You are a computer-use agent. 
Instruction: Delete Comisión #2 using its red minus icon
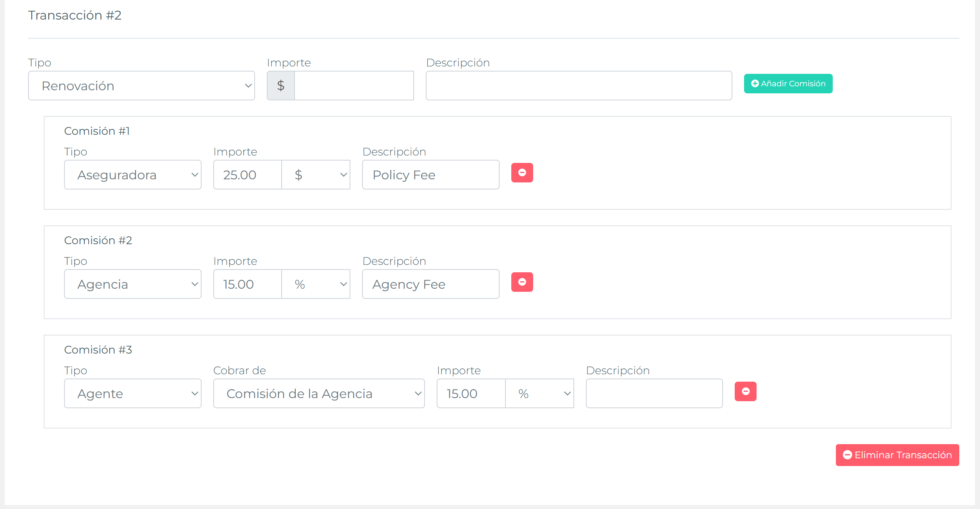522,282
